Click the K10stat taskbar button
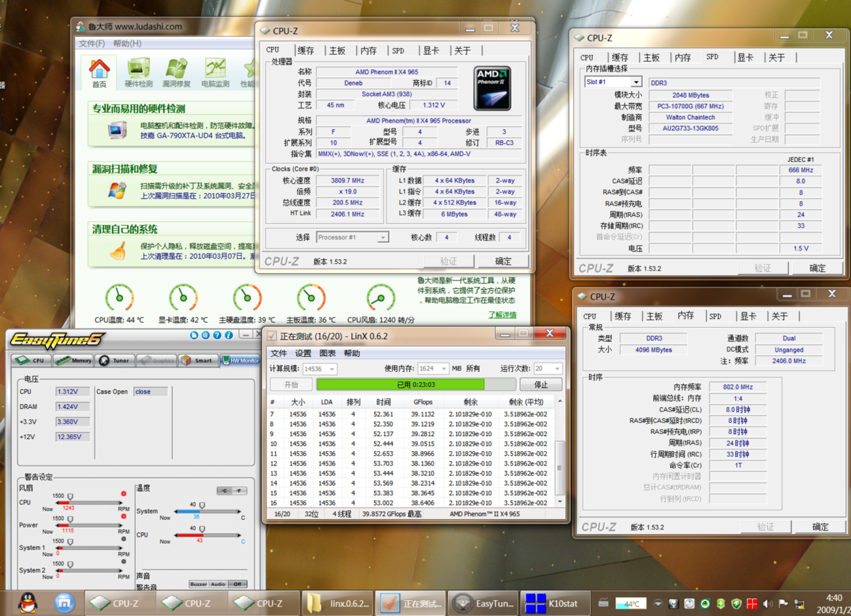 point(555,603)
